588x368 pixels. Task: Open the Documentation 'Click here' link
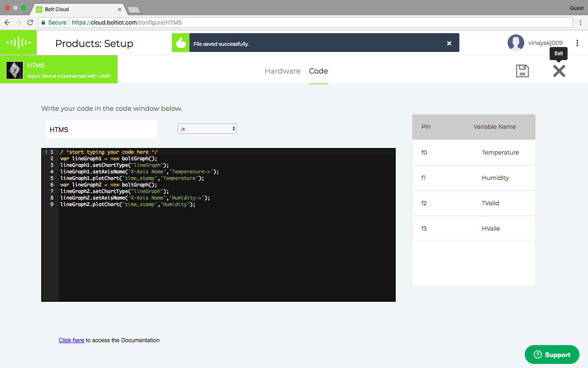tap(71, 340)
